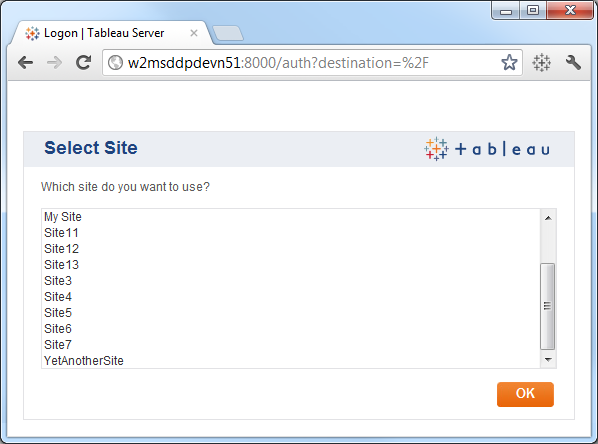Select My Site from the list
The height and width of the screenshot is (444, 598).
(x=291, y=217)
